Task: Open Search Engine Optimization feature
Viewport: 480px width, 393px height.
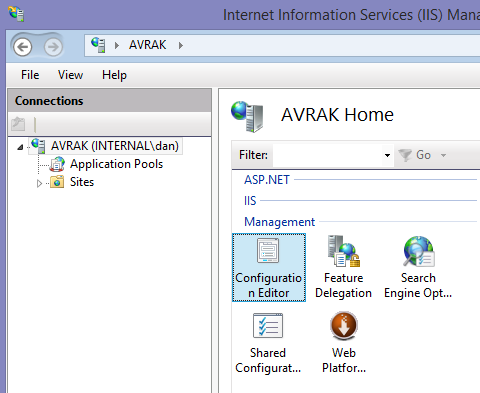Action: pos(418,268)
